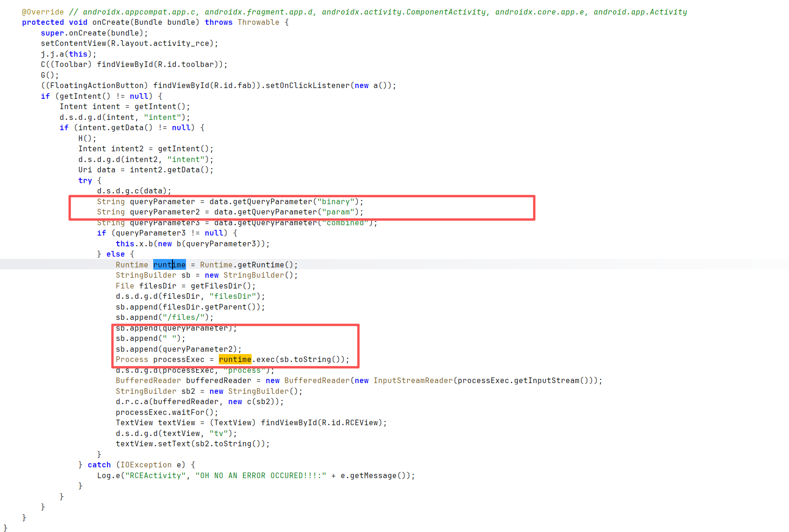The image size is (789, 532).
Task: Select R.layout.activity_rce resource reference
Action: [x=160, y=43]
